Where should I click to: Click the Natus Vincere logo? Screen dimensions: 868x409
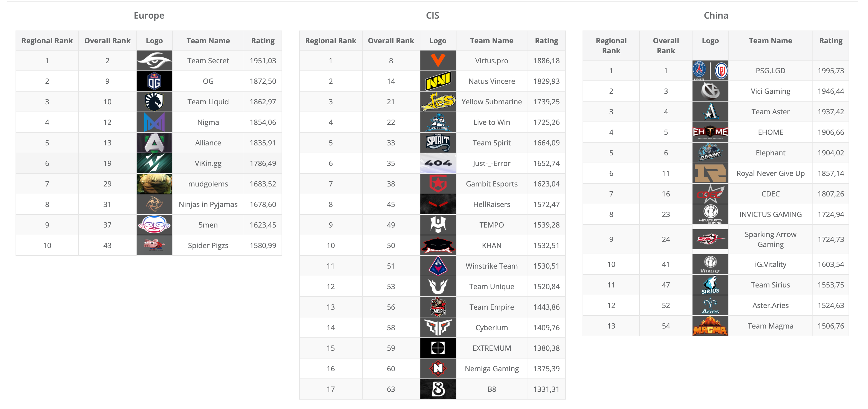(438, 81)
